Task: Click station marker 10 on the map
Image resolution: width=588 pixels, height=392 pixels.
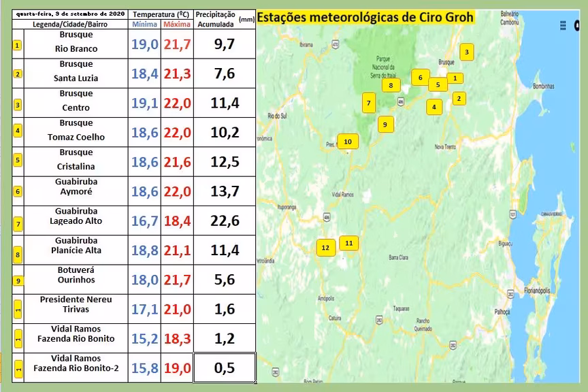Action: pyautogui.click(x=347, y=142)
